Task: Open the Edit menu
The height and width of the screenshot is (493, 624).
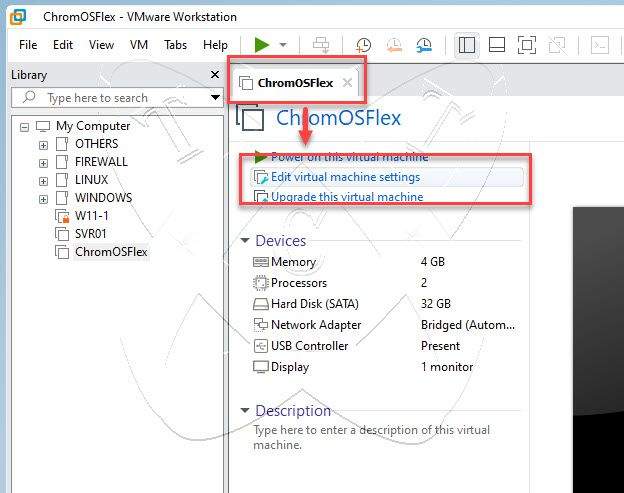Action: (63, 45)
